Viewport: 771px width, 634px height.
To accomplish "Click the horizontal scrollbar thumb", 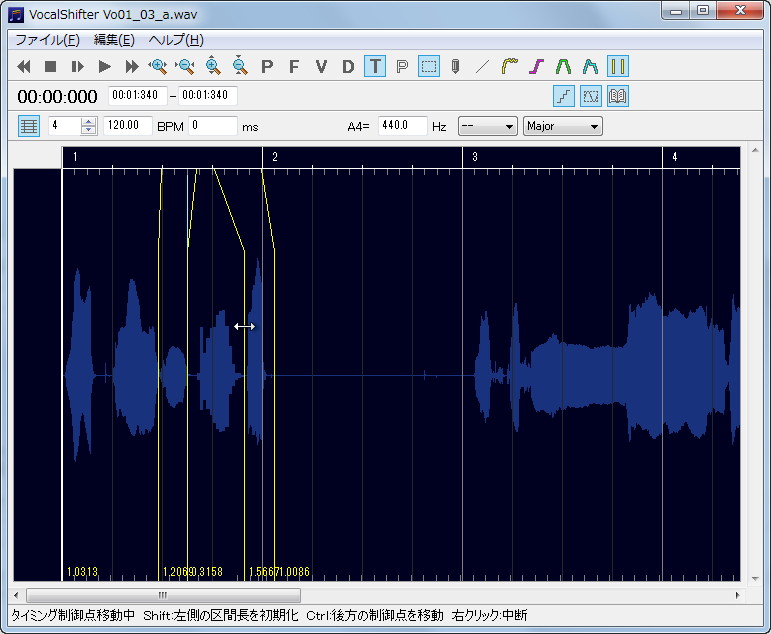I will [163, 595].
